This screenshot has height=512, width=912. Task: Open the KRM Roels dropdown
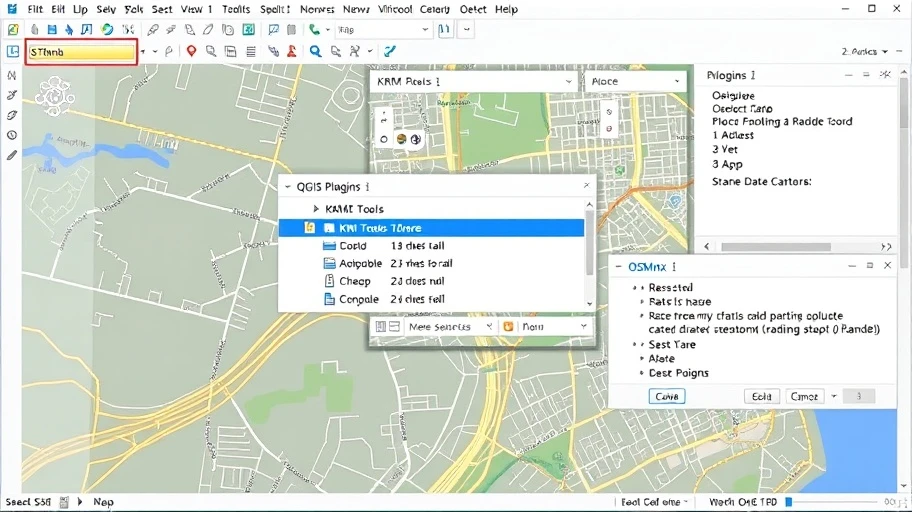pyautogui.click(x=474, y=81)
